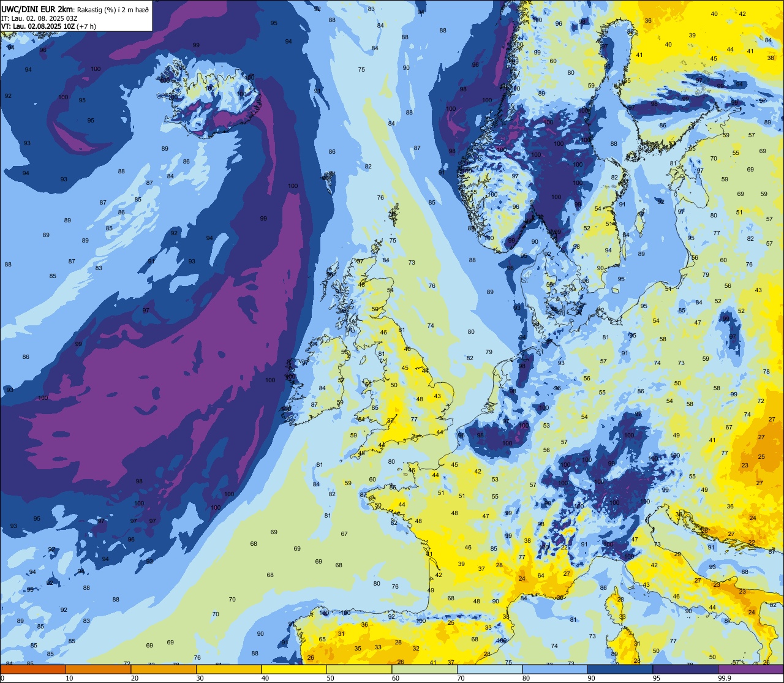
Task: Click the 60–70 pale green legend swatch
Action: pyautogui.click(x=424, y=670)
